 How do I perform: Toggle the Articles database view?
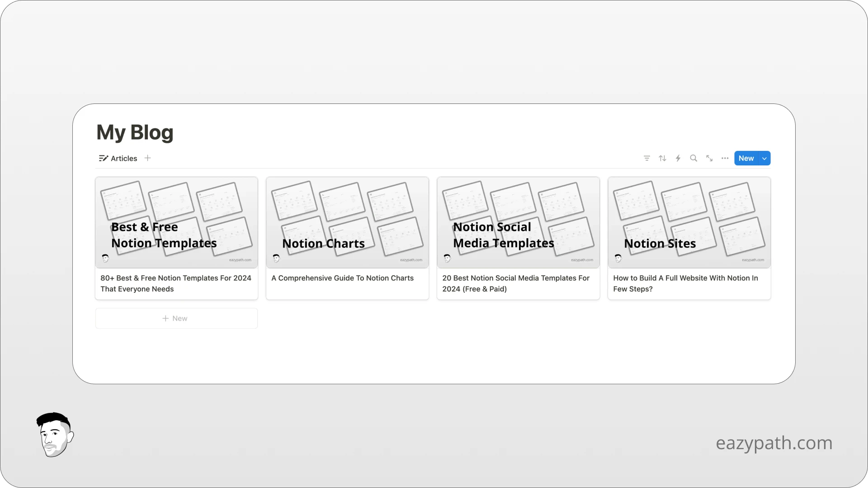point(118,158)
